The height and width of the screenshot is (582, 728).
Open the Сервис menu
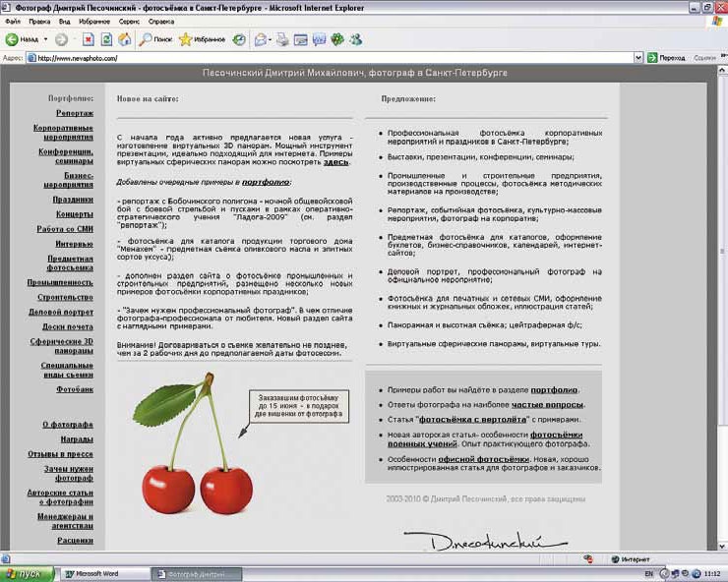[x=129, y=20]
